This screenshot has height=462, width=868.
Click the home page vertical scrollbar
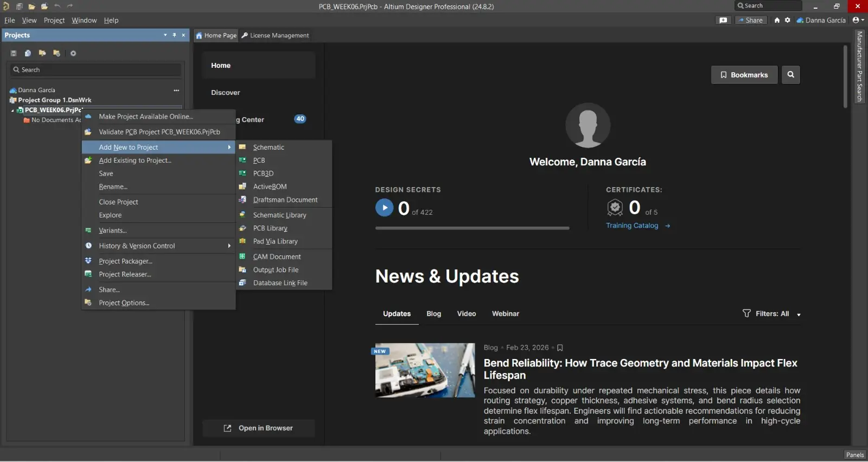coord(845,77)
